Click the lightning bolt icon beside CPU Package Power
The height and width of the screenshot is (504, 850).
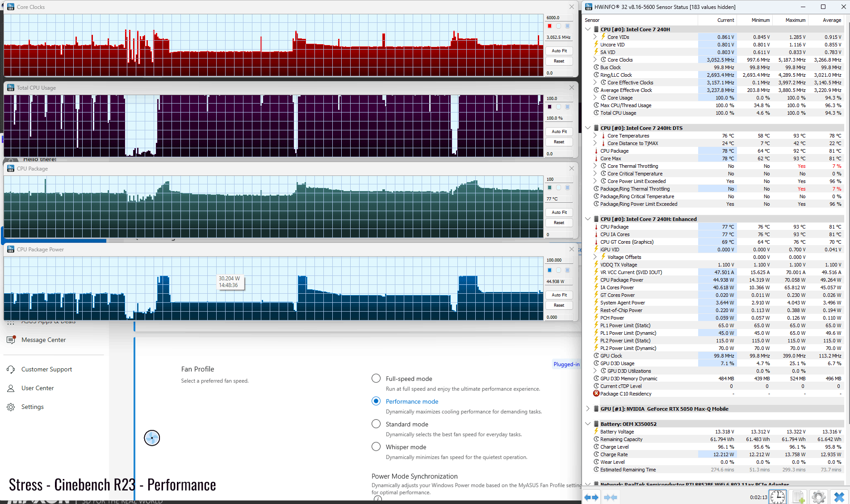pyautogui.click(x=596, y=280)
